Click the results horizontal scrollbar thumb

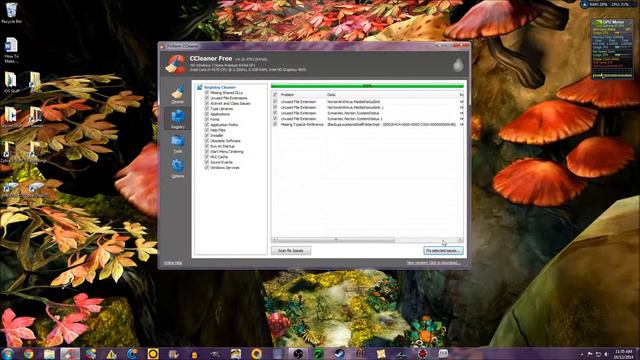point(336,240)
